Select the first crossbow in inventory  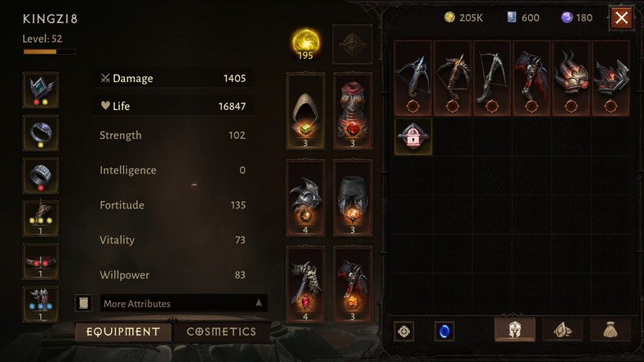[413, 78]
